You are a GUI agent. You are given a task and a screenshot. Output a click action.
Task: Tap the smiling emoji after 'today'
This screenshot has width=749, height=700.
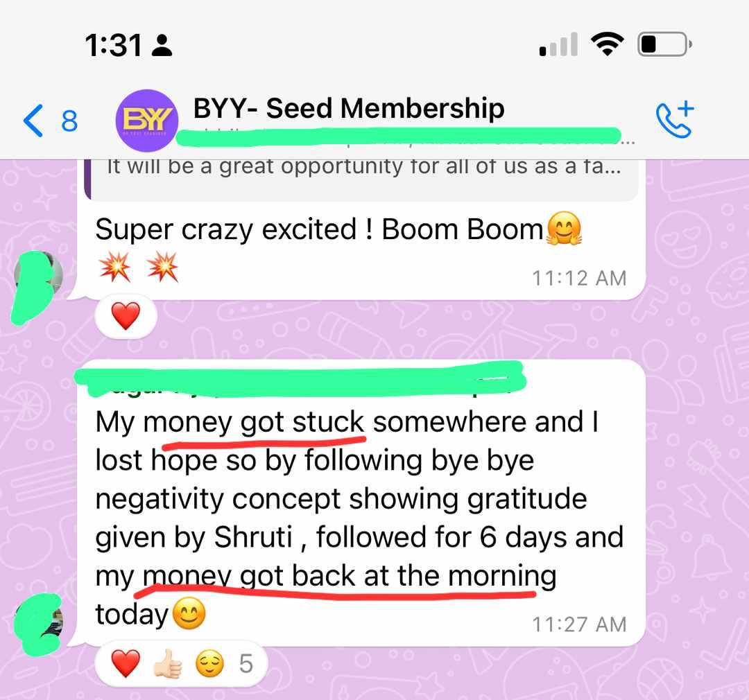point(189,613)
